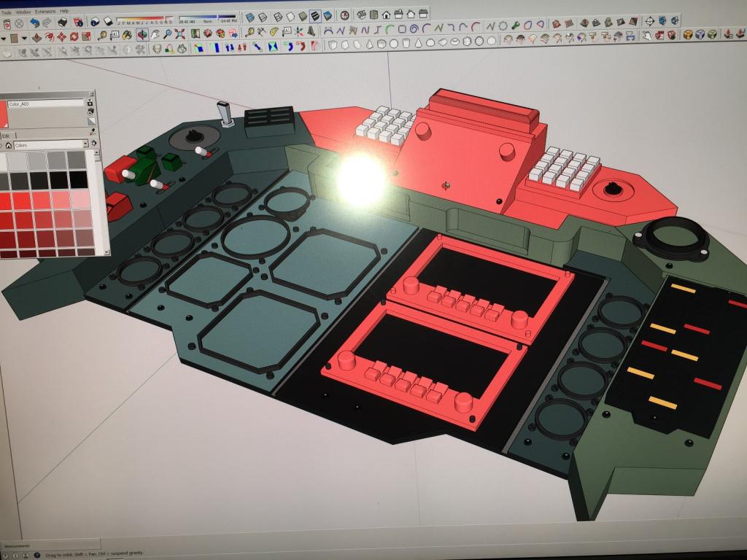The height and width of the screenshot is (560, 747).
Task: Click the Zoom Extents tool
Action: tap(181, 34)
